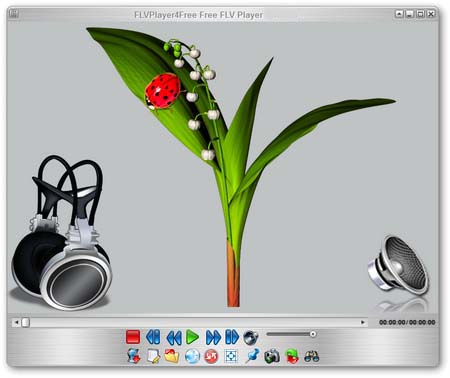Click the red Stop button
Viewport: 450px width, 378px height.
pyautogui.click(x=133, y=337)
